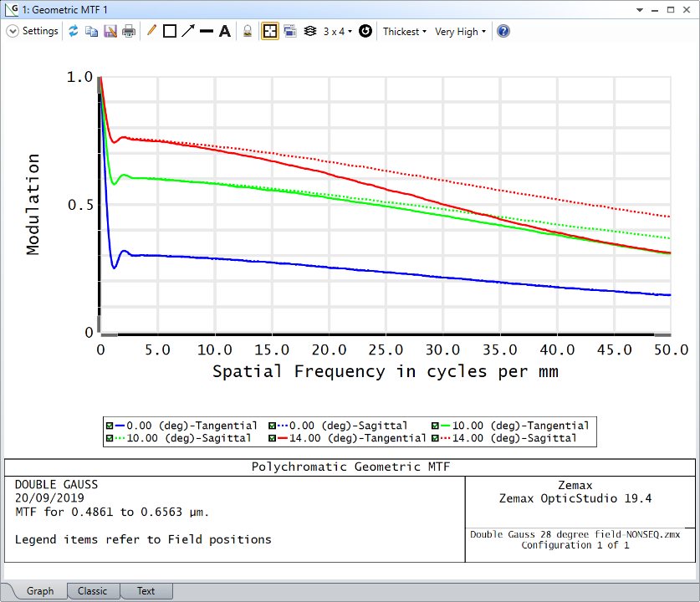Click the 0.00 (deg)-Sagittal legend label
The image size is (700, 602).
(x=349, y=426)
